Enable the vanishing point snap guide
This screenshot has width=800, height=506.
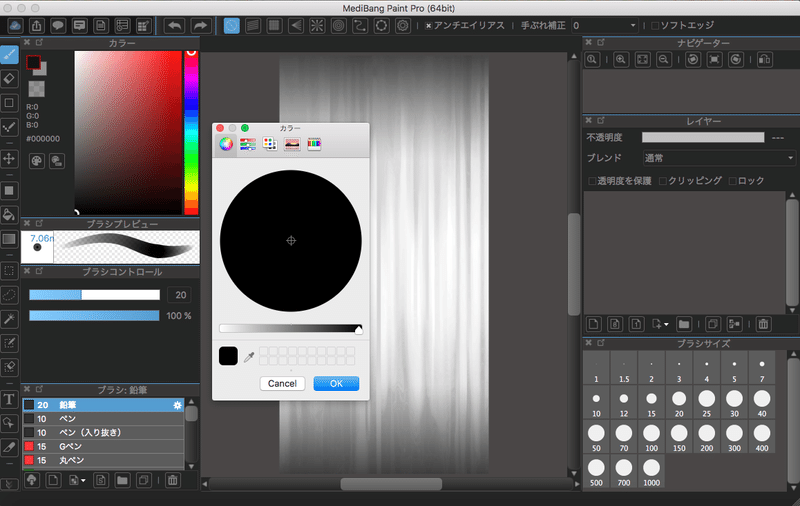[x=295, y=26]
